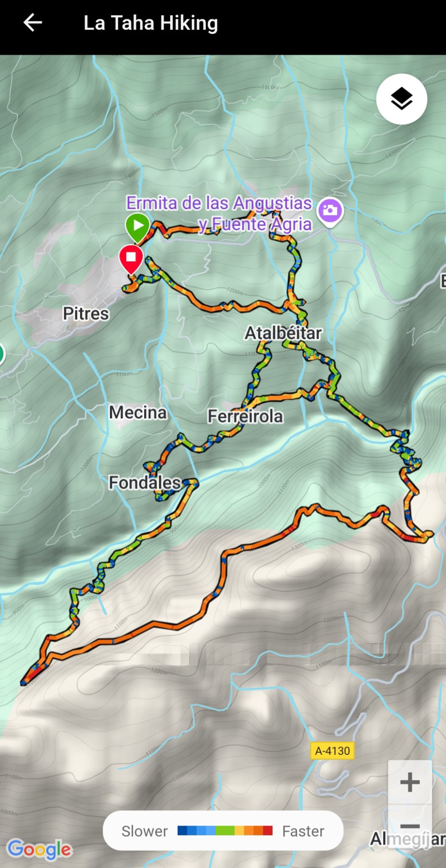The height and width of the screenshot is (868, 446).
Task: Tap the Mecina village label
Action: (138, 412)
